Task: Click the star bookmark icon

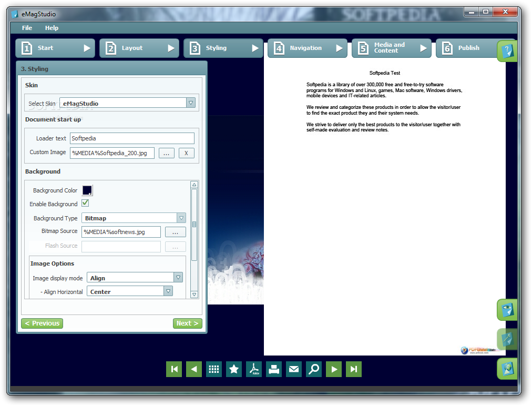Action: tap(234, 369)
